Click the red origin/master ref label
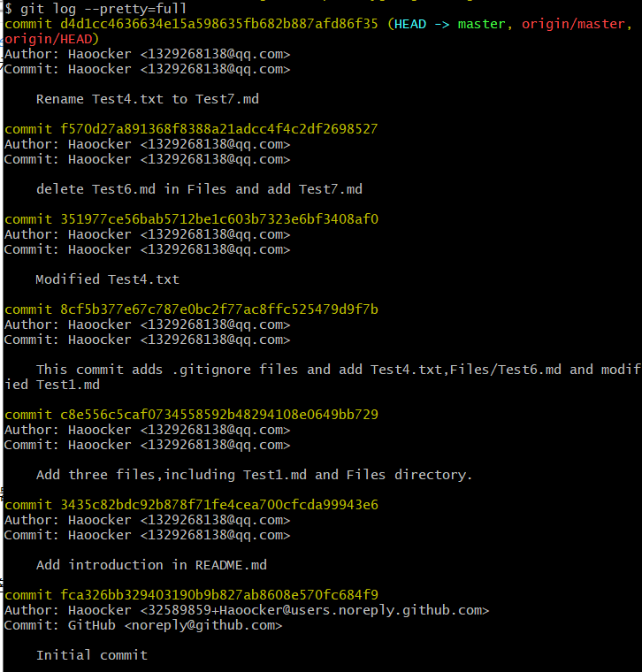 [x=572, y=24]
